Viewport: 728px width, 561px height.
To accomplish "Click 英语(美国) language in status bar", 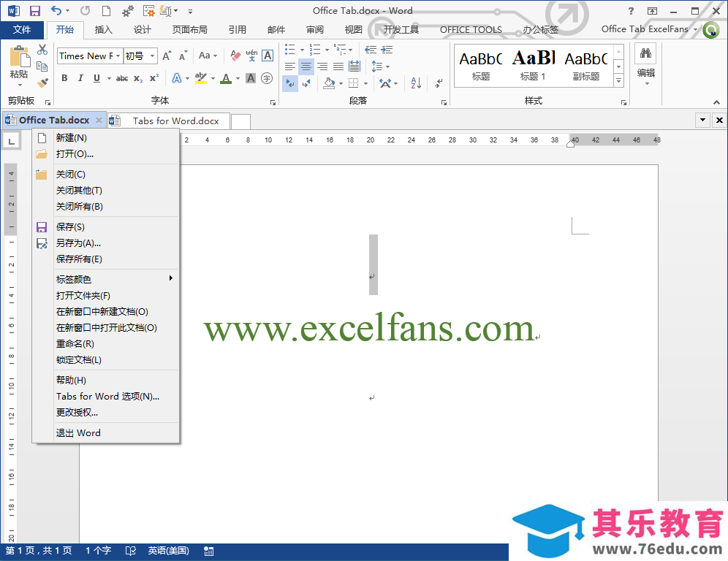I will click(x=169, y=551).
